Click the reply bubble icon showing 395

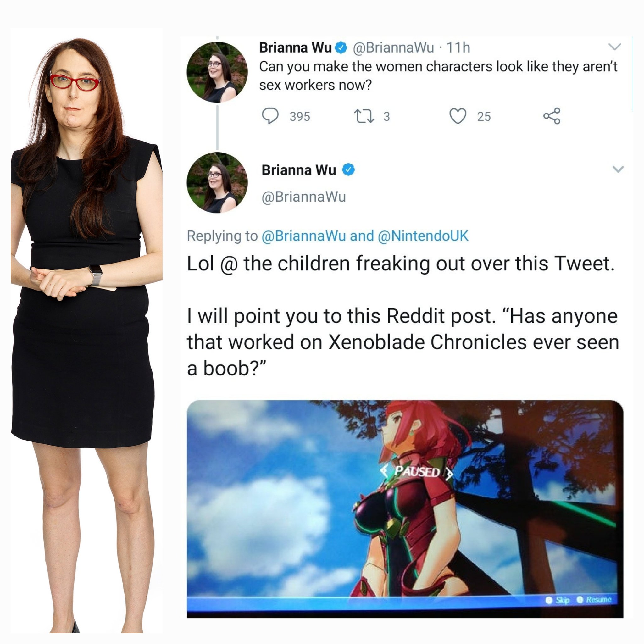270,116
